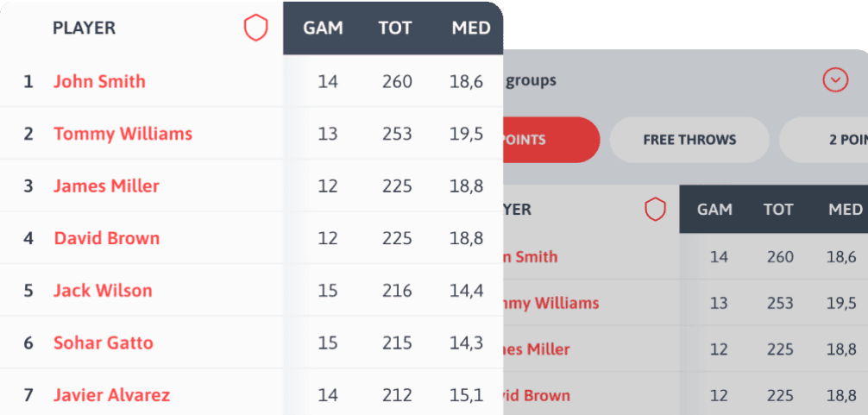
Task: Switch to the FREE THROWS tab
Action: pyautogui.click(x=689, y=140)
